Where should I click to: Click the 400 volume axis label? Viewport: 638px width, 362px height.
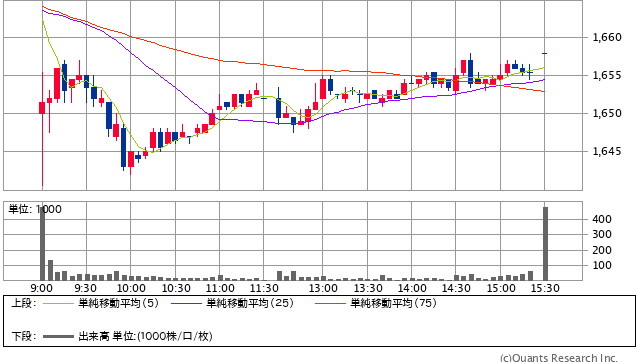click(602, 219)
